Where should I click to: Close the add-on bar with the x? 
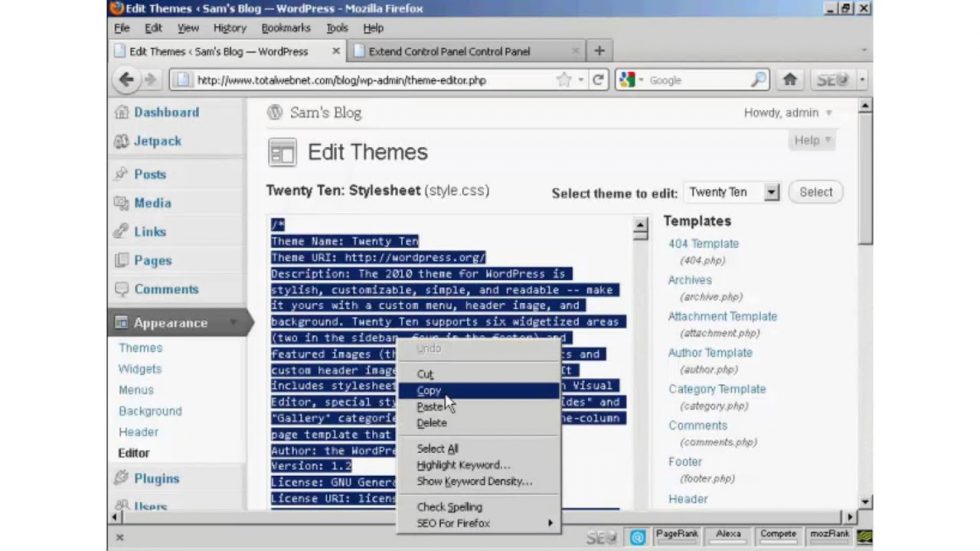120,537
